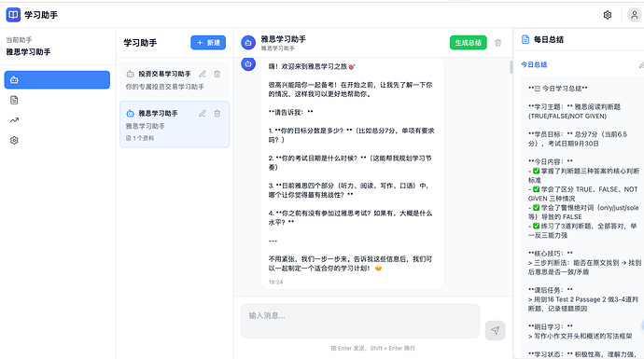
Task: Clear chat with header trash icon
Action: coord(497,43)
